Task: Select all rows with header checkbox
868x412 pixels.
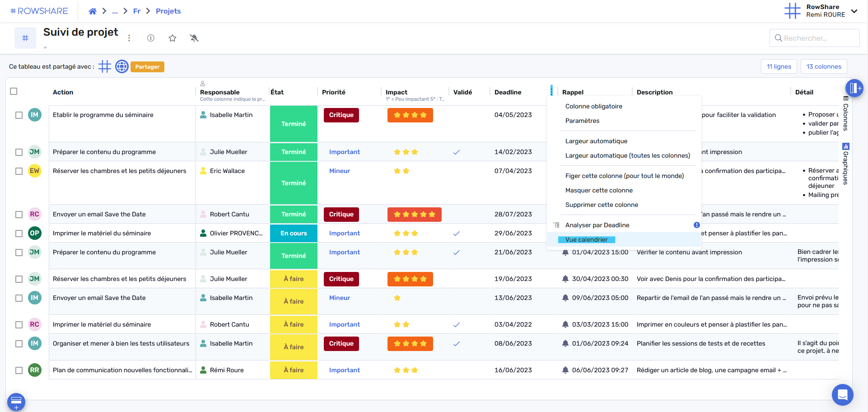Action: [x=14, y=91]
